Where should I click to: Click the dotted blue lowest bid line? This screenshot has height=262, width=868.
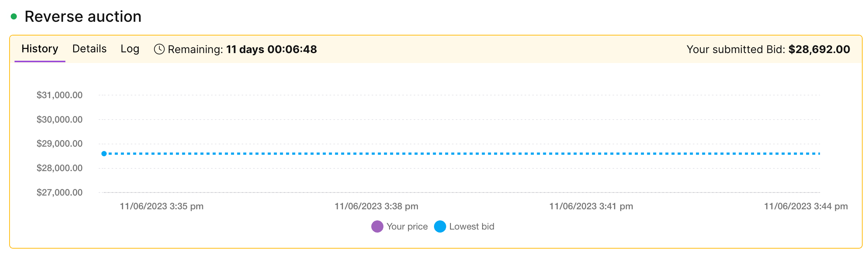pos(459,154)
